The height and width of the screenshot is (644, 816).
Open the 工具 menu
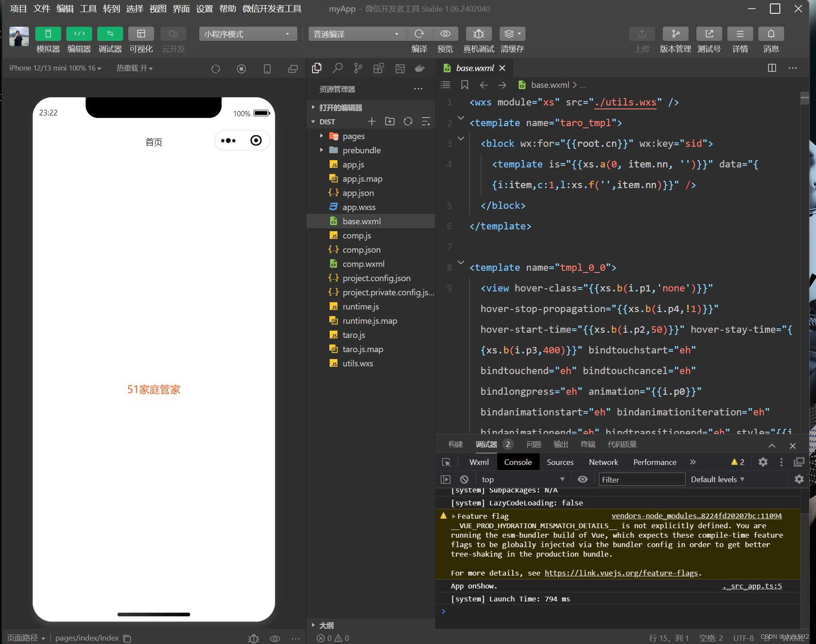[88, 9]
